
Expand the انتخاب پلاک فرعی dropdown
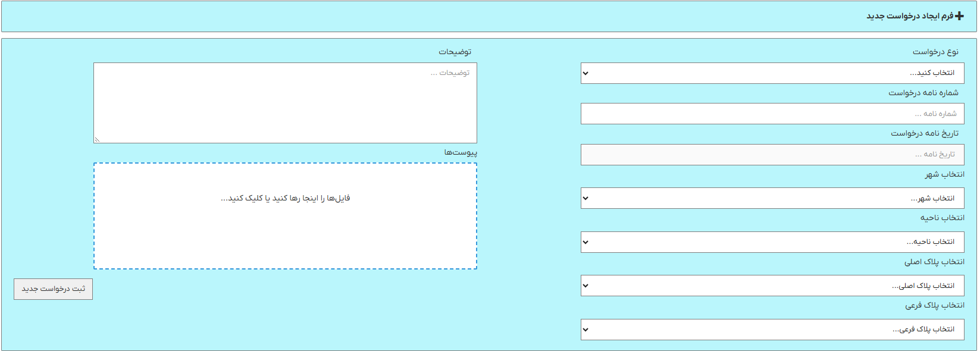click(x=772, y=330)
